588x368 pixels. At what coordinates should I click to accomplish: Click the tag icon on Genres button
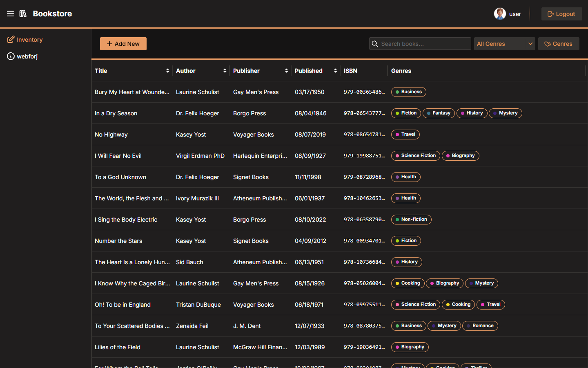(548, 44)
